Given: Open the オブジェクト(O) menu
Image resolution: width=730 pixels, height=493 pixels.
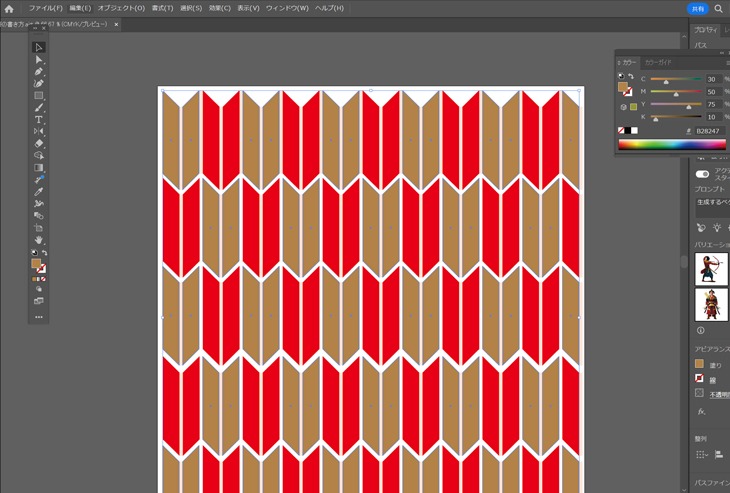Looking at the screenshot, I should [x=121, y=8].
